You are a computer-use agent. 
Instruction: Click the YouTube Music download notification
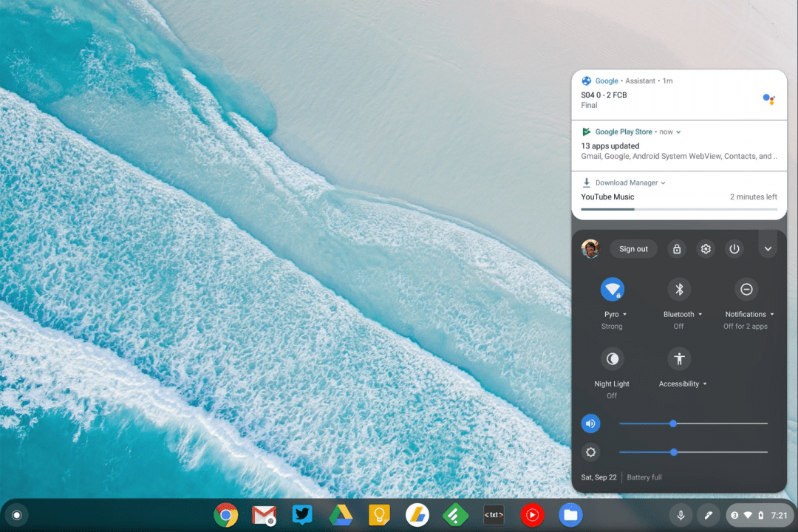click(607, 197)
